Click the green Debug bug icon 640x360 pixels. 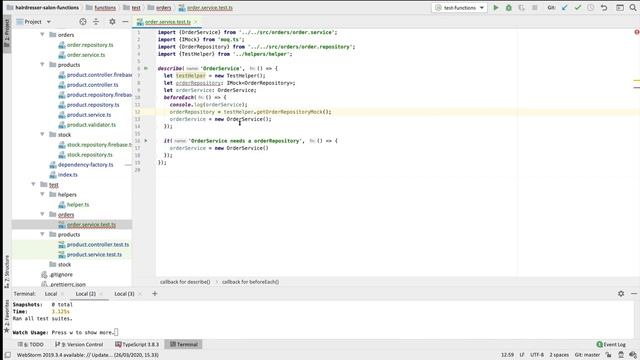coord(509,8)
